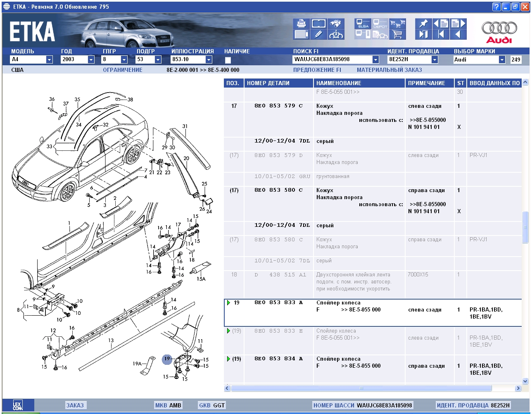Open binoculars search tool
The width and height of the screenshot is (532, 414).
pyautogui.click(x=336, y=24)
